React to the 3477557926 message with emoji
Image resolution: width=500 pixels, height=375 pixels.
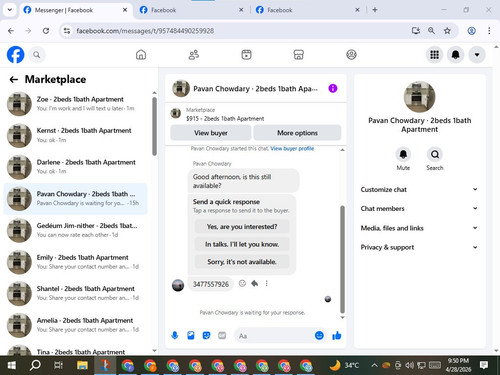click(242, 283)
